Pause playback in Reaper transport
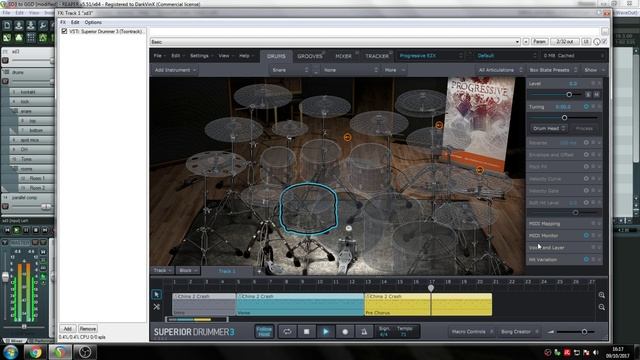This screenshot has width=640, height=360. tap(26, 230)
